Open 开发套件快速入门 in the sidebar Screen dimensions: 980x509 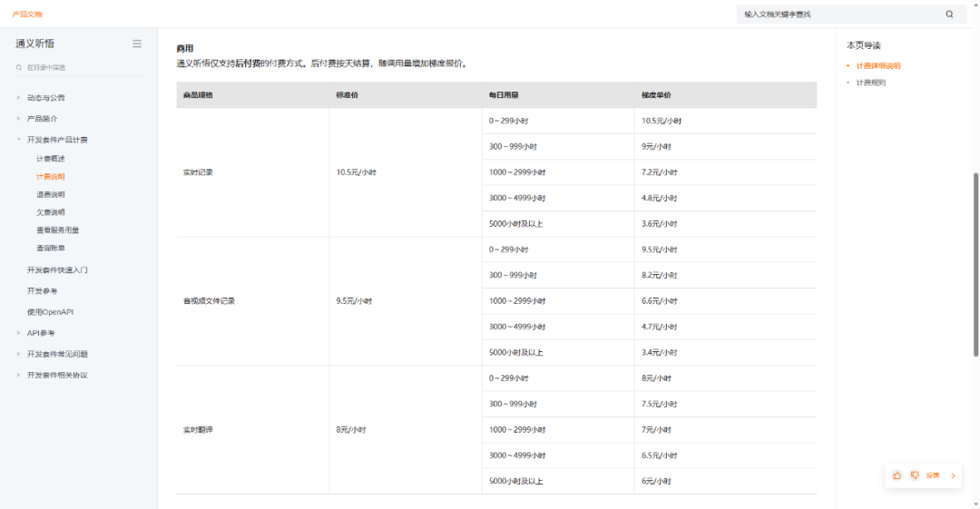pos(57,270)
